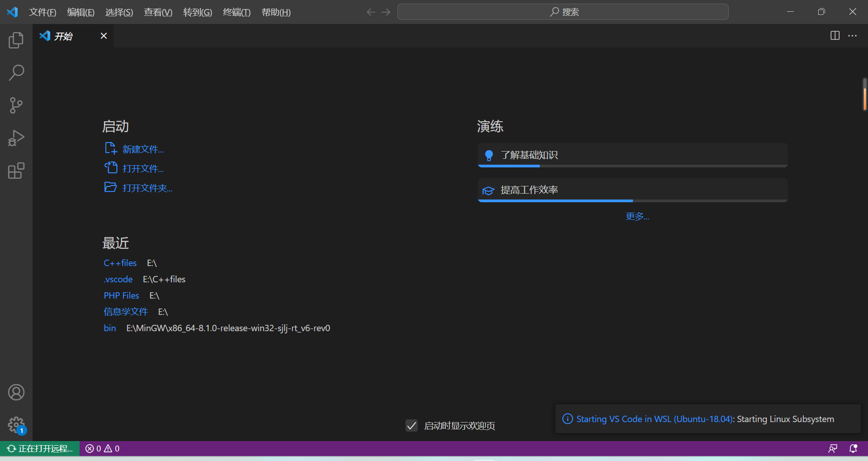The height and width of the screenshot is (461, 868).
Task: Open the recent folder 信息学文件
Action: click(126, 312)
